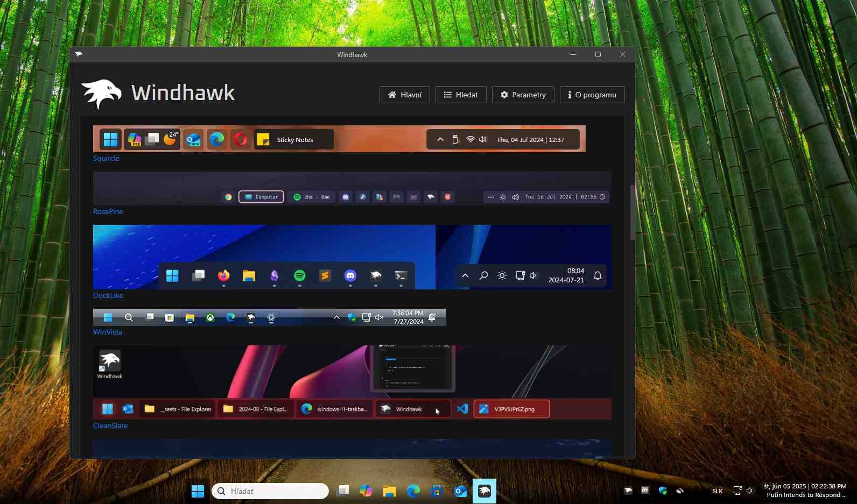Open Parametry settings
The width and height of the screenshot is (857, 504).
523,95
